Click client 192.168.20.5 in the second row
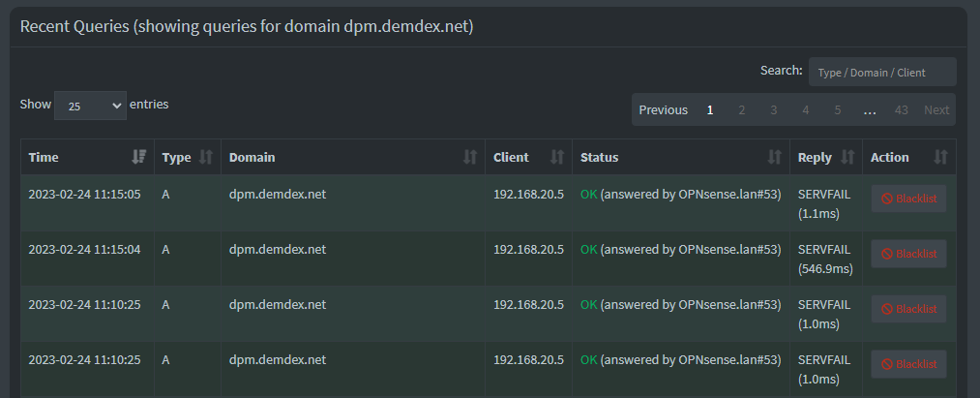The width and height of the screenshot is (980, 398). point(528,249)
